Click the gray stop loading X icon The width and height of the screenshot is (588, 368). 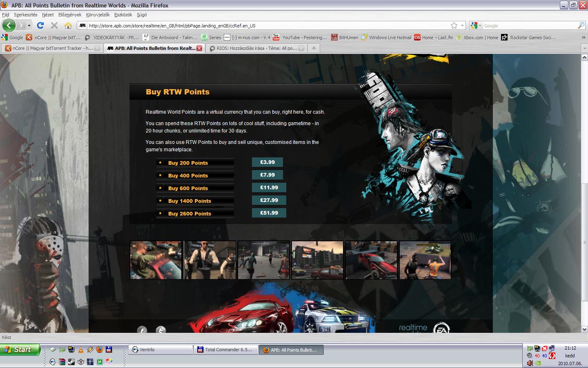(54, 25)
